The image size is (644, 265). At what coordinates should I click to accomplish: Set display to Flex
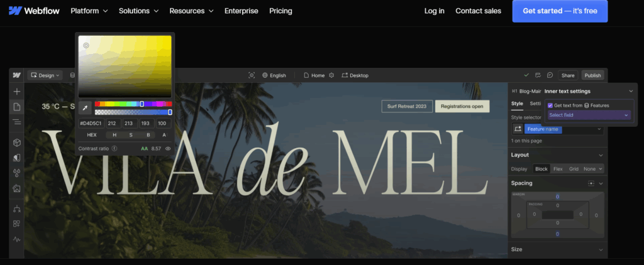(558, 169)
